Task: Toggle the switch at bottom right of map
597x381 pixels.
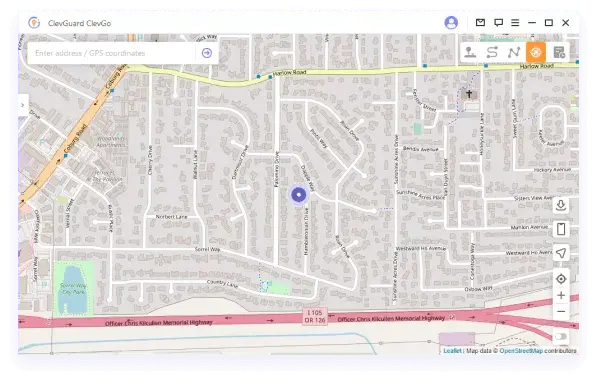Action: click(x=561, y=336)
